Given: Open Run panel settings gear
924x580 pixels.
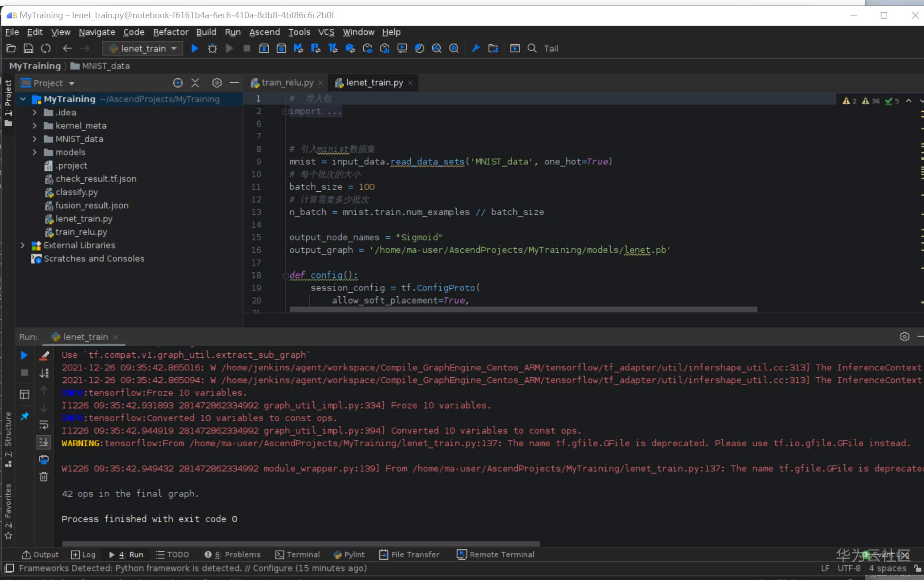Looking at the screenshot, I should pyautogui.click(x=905, y=337).
